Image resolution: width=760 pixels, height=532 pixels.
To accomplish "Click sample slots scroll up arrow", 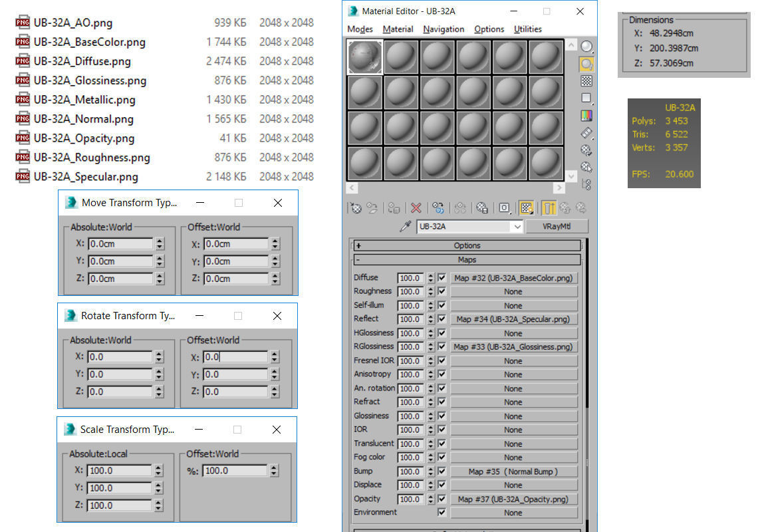I will [571, 46].
